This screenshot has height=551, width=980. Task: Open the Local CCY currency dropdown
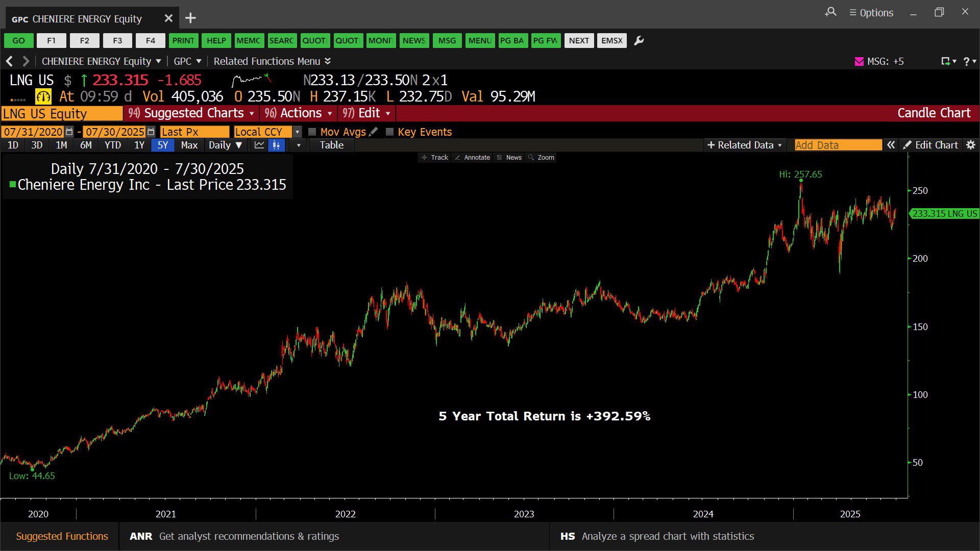(297, 132)
